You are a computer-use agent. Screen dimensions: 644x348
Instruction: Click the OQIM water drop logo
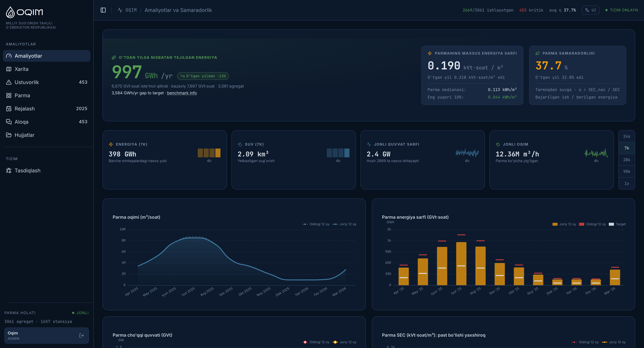click(10, 12)
